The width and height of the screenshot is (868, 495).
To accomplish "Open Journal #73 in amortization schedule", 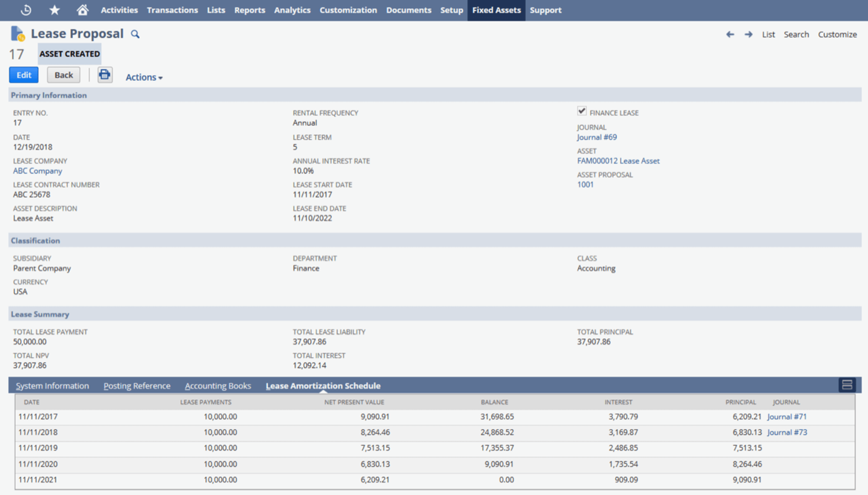I will 787,432.
